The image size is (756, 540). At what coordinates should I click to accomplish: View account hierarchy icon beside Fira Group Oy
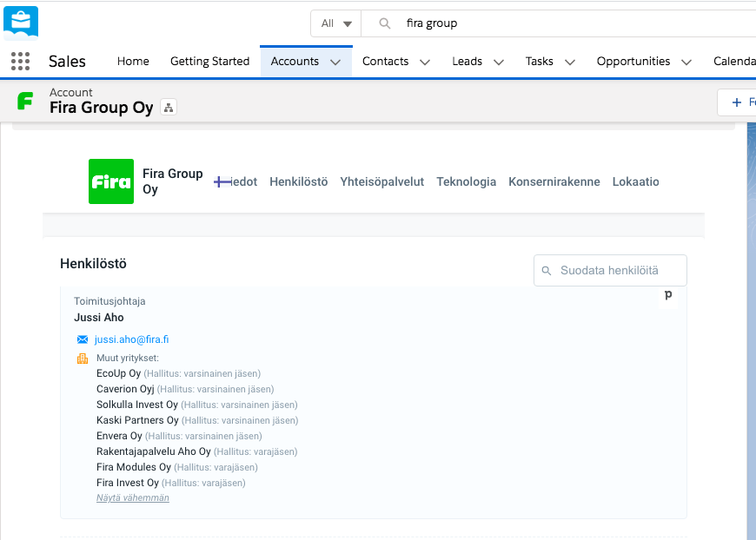click(x=169, y=108)
